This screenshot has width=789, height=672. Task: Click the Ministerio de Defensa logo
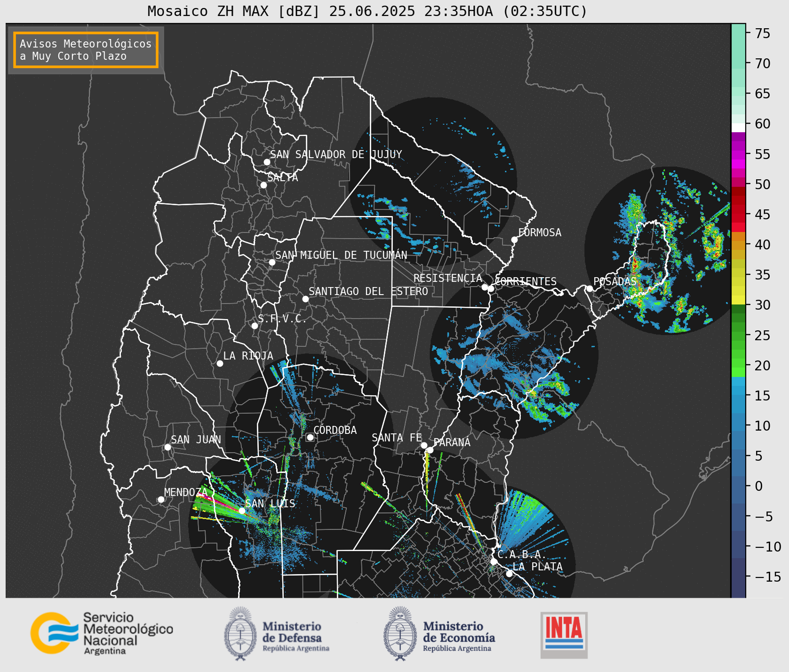(x=277, y=633)
